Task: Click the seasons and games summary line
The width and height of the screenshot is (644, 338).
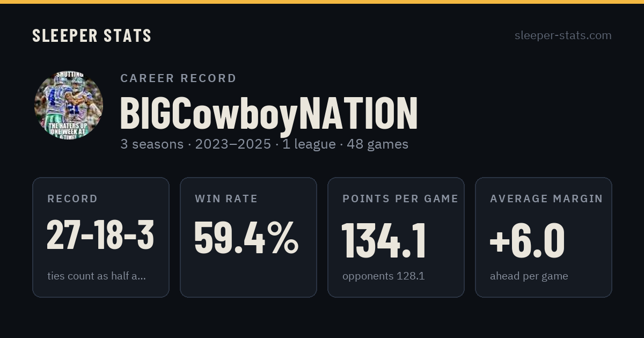Action: [x=264, y=144]
